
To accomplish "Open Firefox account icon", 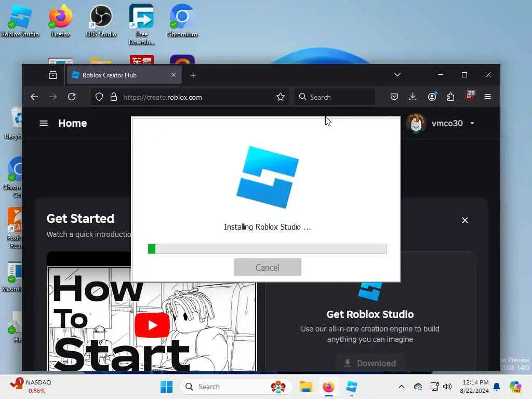I will point(432,97).
